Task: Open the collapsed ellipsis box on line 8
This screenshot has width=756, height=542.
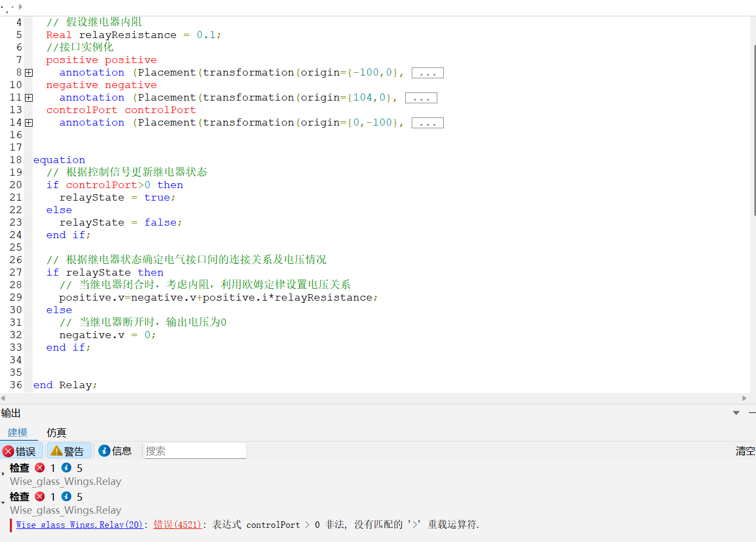Action: tap(427, 73)
